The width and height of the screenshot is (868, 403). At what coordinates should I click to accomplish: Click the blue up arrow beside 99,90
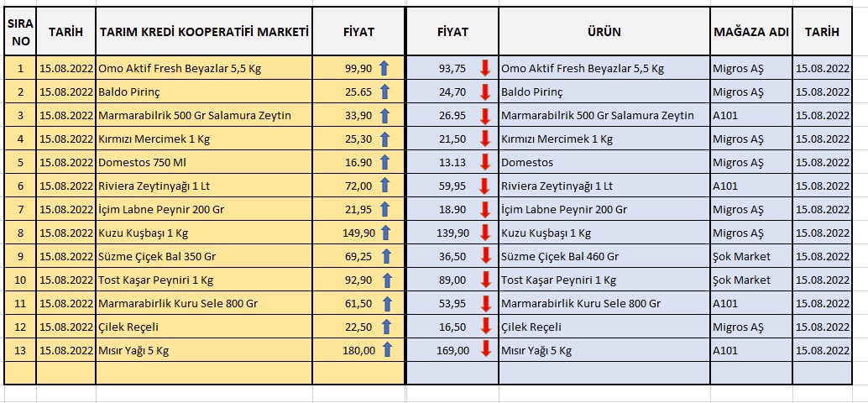[x=384, y=68]
